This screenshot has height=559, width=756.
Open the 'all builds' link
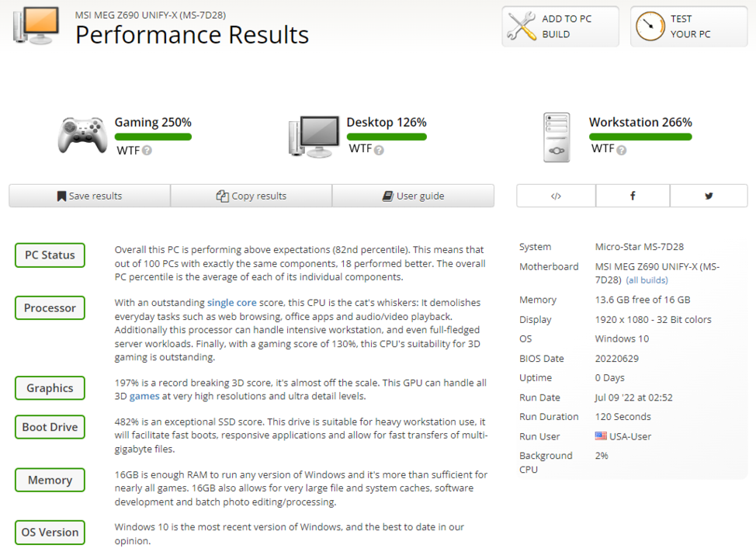[x=647, y=280]
